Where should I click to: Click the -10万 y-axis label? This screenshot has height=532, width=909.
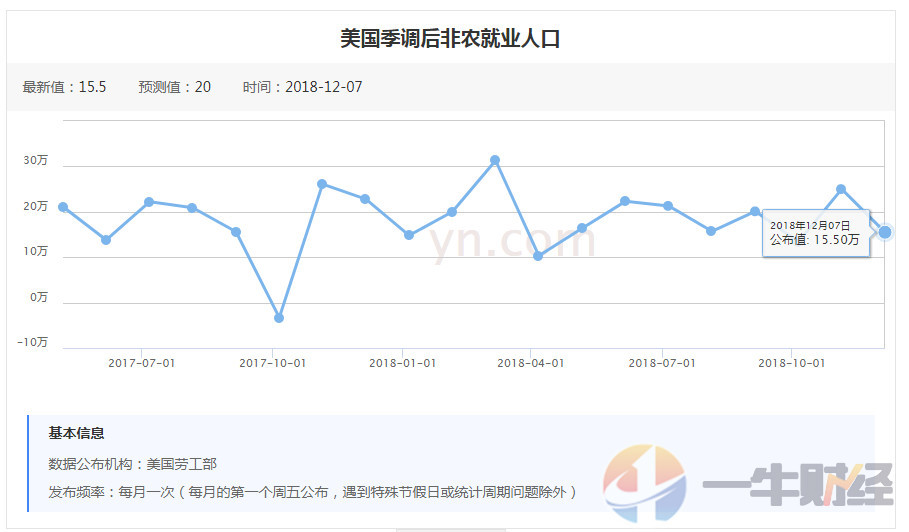pos(32,342)
